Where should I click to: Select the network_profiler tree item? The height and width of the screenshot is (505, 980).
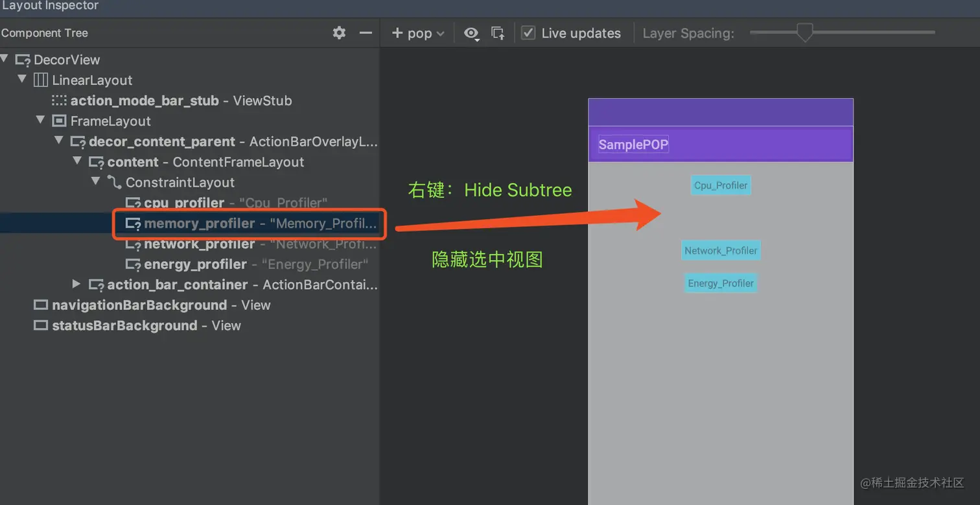click(x=192, y=244)
